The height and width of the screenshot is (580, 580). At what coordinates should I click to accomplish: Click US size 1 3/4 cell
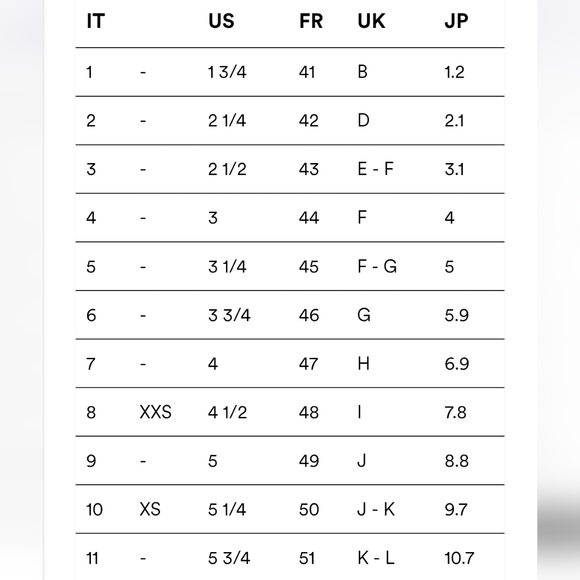[227, 72]
